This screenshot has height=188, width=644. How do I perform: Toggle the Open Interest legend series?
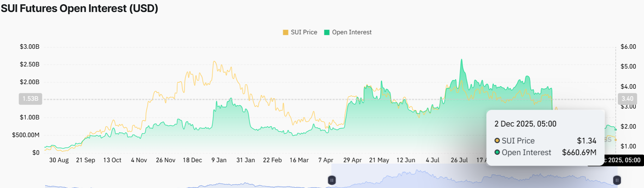click(x=351, y=32)
